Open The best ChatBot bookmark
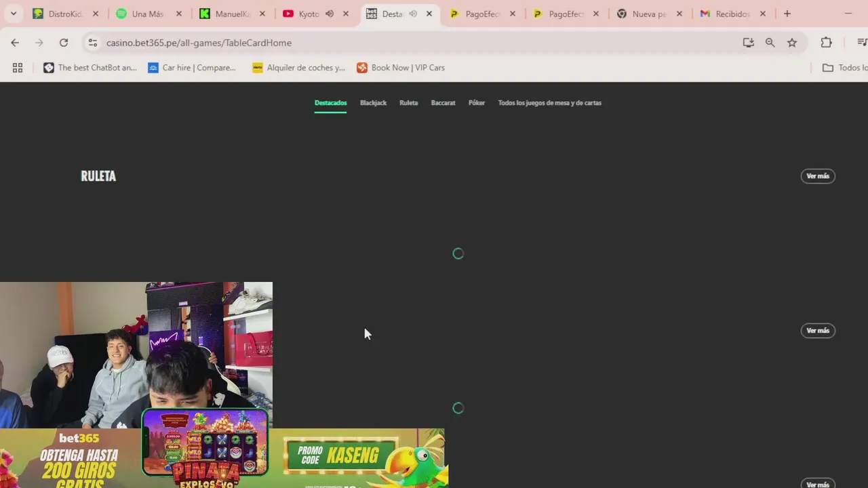 90,68
